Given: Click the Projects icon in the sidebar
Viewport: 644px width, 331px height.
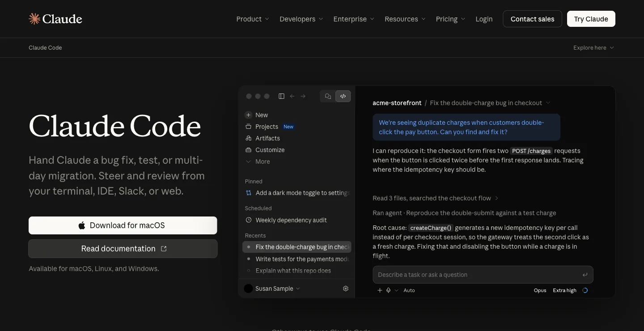Looking at the screenshot, I should click(x=249, y=127).
